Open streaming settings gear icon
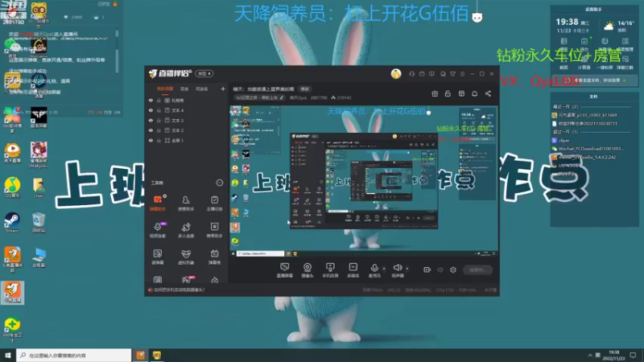644x362 pixels. (453, 269)
